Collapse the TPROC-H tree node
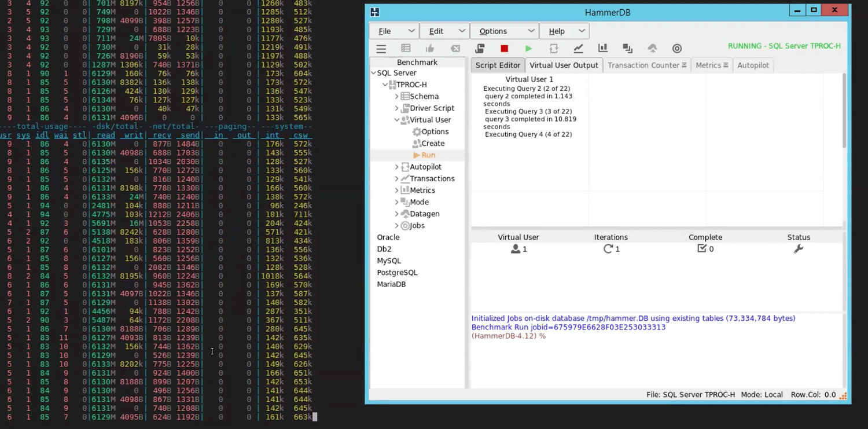The height and width of the screenshot is (429, 868). 385,85
